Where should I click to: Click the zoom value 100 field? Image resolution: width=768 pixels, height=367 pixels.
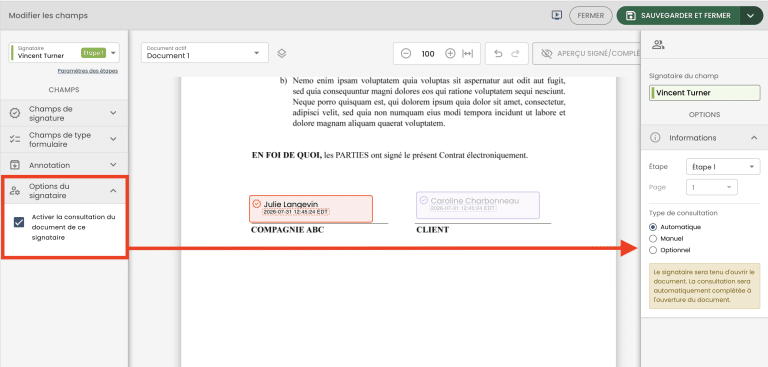click(x=428, y=54)
